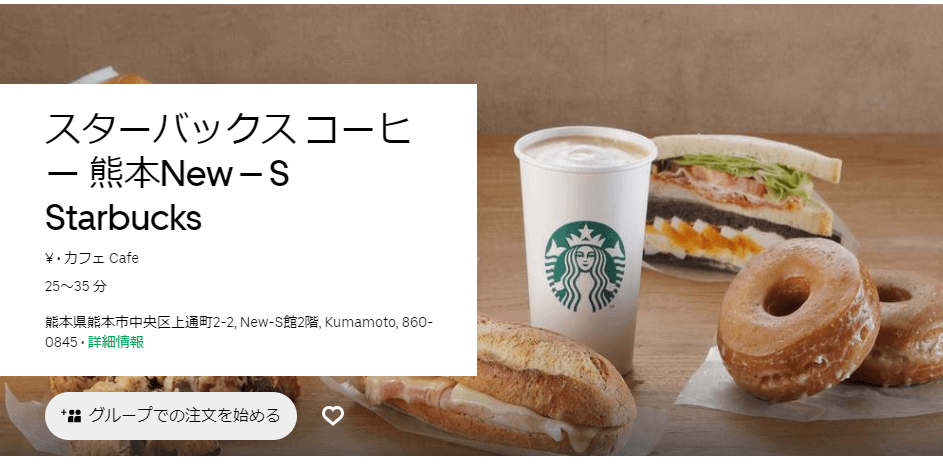
Task: Click the New-S portion of store name
Action: [x=224, y=174]
